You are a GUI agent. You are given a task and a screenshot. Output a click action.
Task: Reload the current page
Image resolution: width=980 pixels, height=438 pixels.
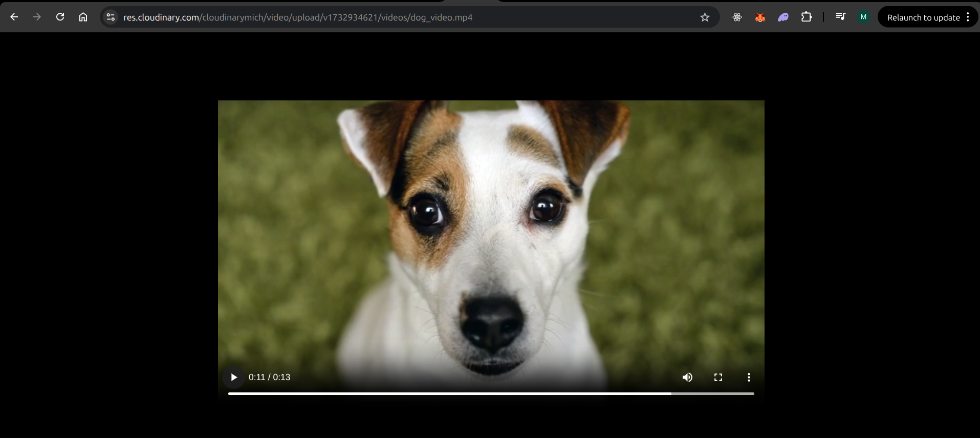pos(60,17)
